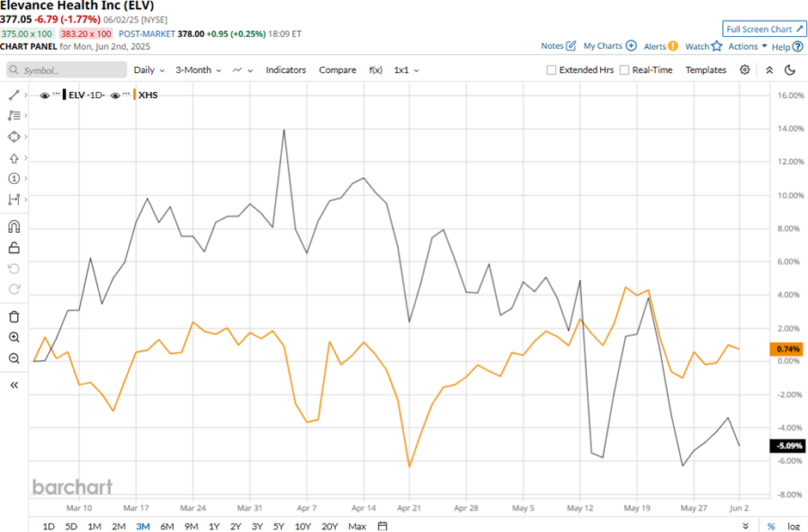This screenshot has height=532, width=808.
Task: Select the Max time range
Action: pyautogui.click(x=357, y=526)
